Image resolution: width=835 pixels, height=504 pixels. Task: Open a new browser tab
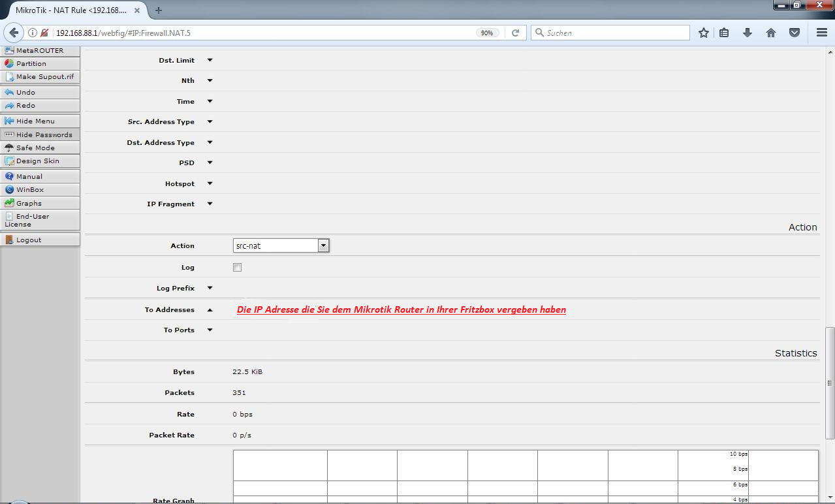tap(159, 10)
